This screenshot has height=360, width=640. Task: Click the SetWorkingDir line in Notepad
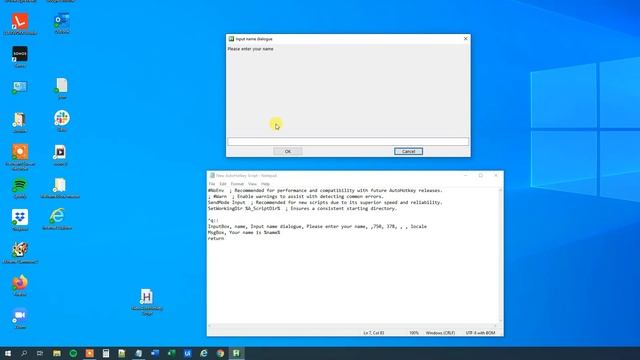coord(302,208)
